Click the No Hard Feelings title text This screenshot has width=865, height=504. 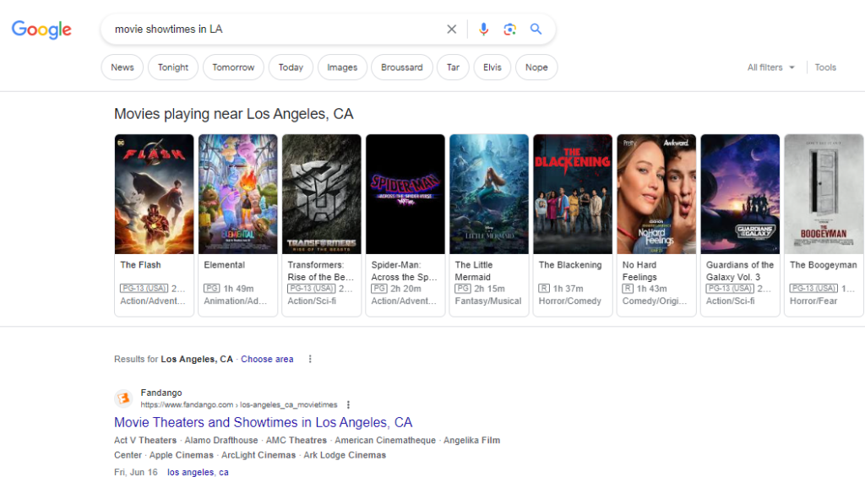(x=640, y=271)
